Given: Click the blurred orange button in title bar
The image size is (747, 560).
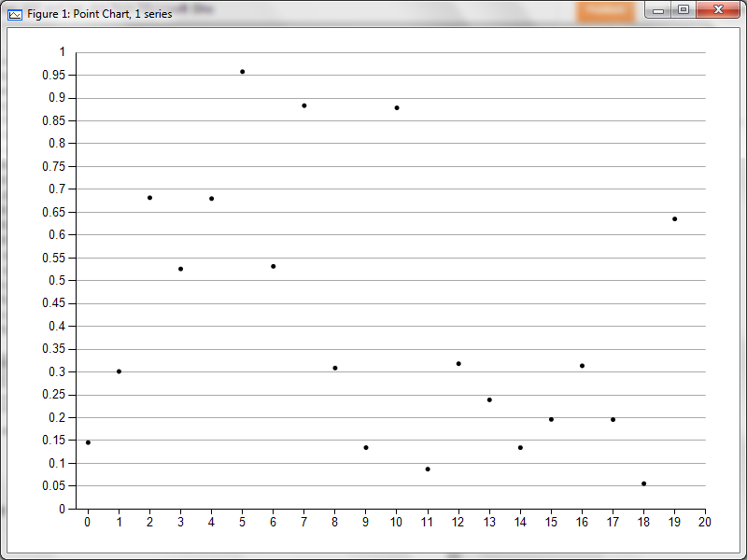Looking at the screenshot, I should click(x=605, y=11).
